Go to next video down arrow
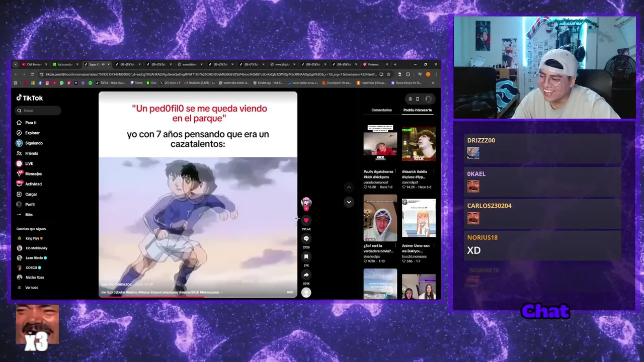This screenshot has width=644, height=362. coord(349,202)
